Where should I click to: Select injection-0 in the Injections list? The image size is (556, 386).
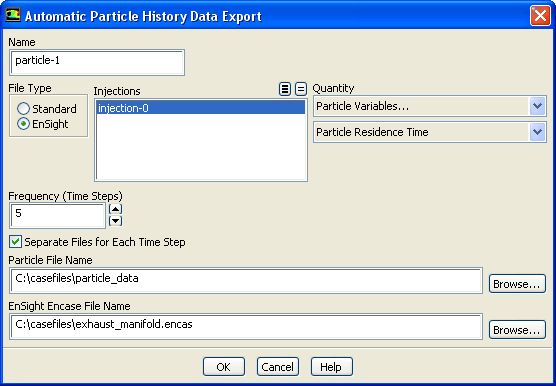[201, 108]
